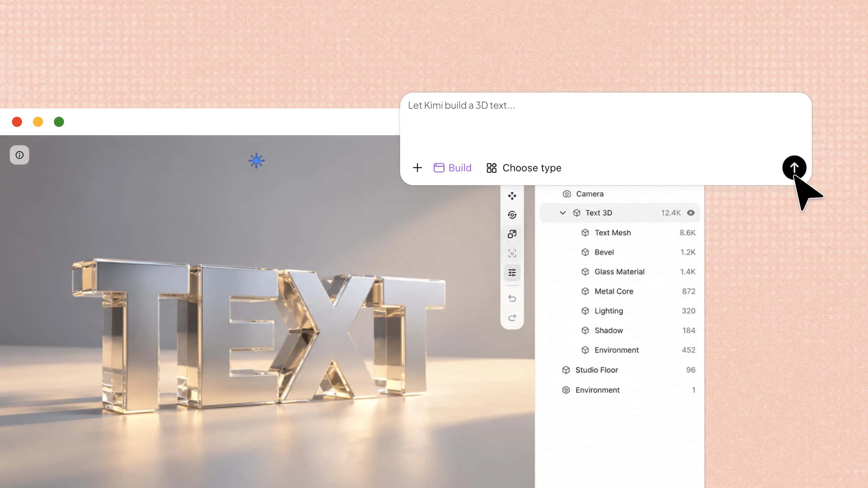868x488 pixels.
Task: Select the rotate orbit tool icon
Action: point(512,215)
